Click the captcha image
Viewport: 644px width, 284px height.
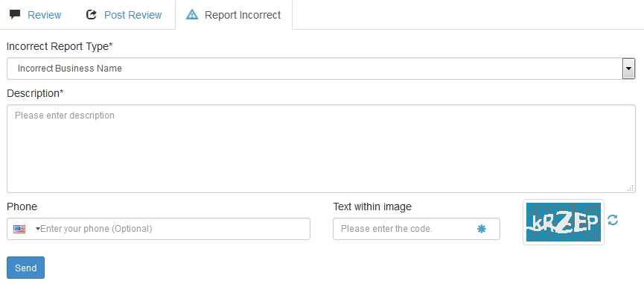click(564, 222)
